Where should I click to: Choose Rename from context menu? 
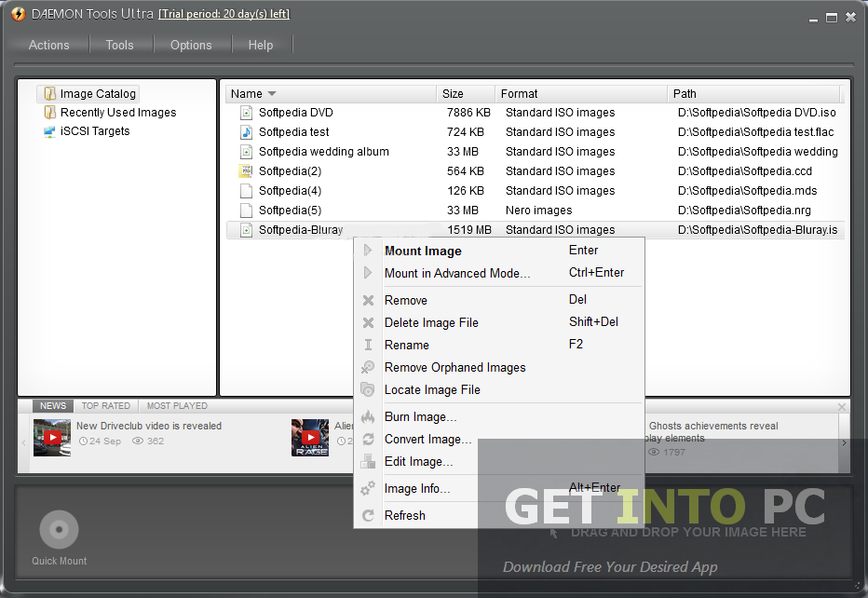(499, 345)
